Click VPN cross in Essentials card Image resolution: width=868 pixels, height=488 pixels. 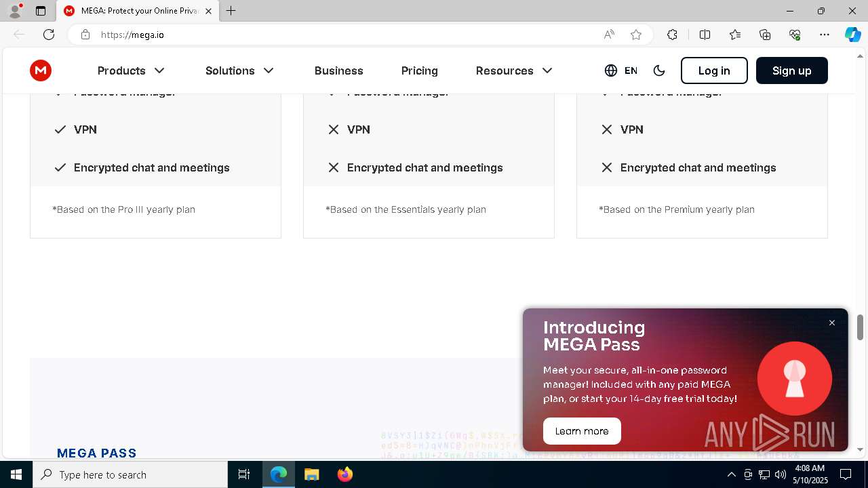point(334,129)
